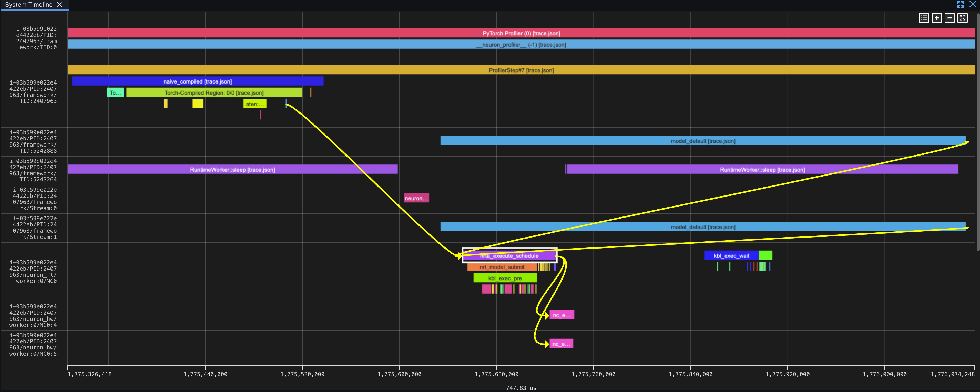This screenshot has width=980, height=392.
Task: Fit timeline to view with expand-arrows icon
Action: pyautogui.click(x=963, y=18)
